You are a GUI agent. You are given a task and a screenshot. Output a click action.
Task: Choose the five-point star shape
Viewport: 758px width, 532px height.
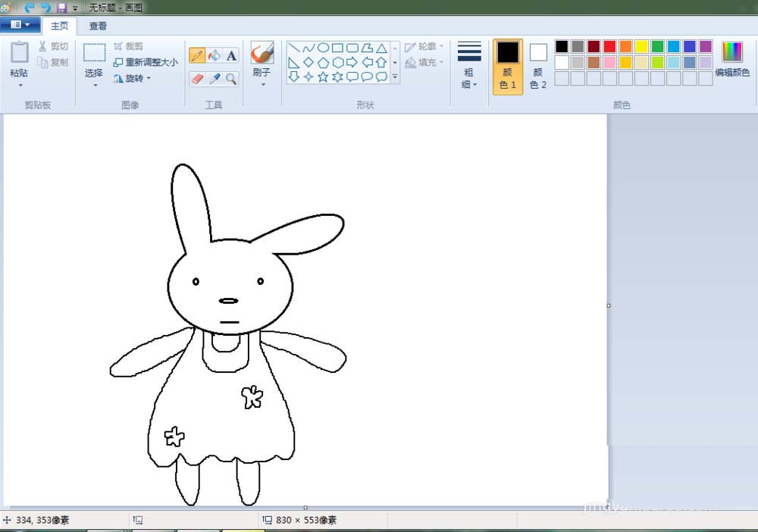pos(323,77)
